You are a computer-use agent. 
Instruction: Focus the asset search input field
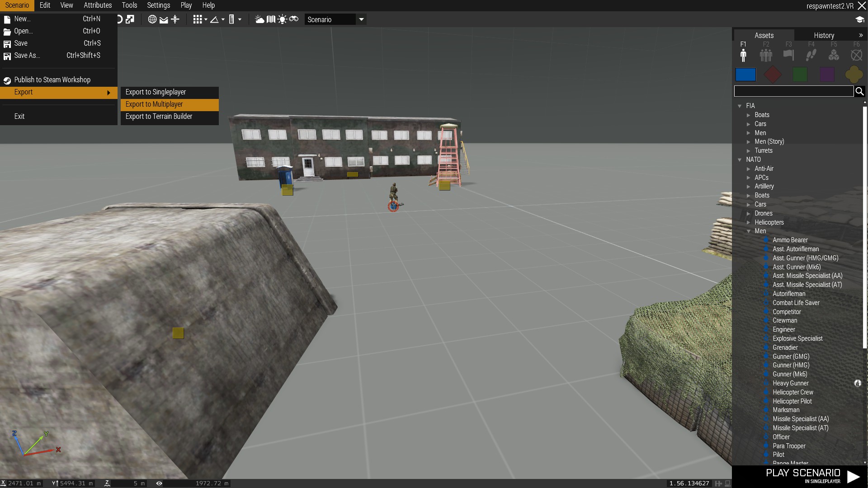[x=794, y=91]
